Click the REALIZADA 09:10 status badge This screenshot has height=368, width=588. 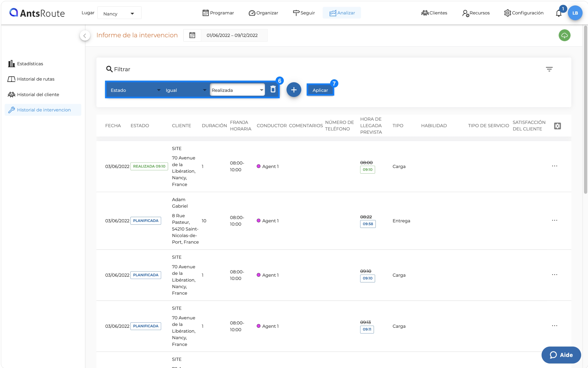point(149,166)
